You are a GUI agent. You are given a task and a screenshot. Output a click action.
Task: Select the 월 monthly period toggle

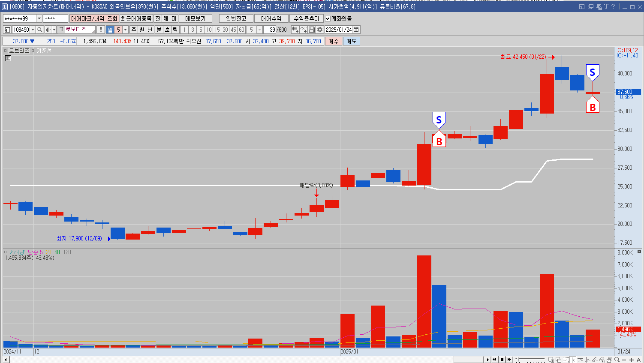click(142, 30)
